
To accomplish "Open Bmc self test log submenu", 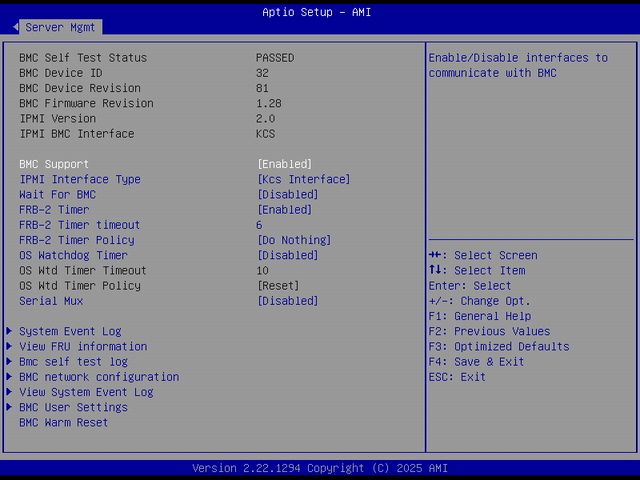I will (73, 362).
